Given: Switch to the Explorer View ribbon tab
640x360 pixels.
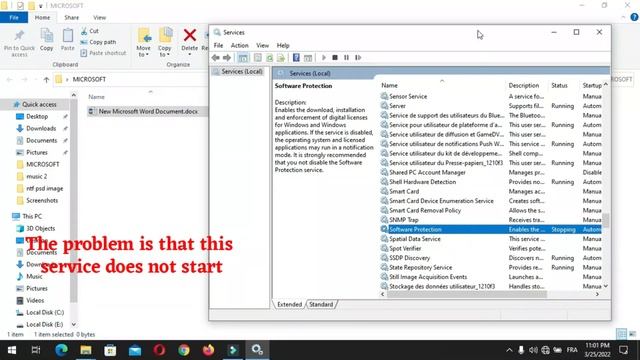Looking at the screenshot, I should coord(100,18).
